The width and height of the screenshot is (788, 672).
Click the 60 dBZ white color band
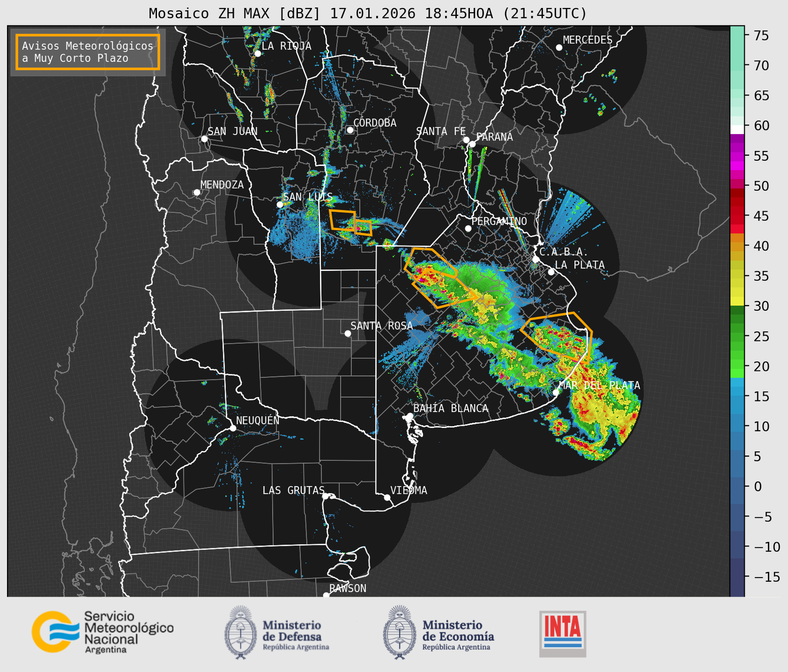737,129
